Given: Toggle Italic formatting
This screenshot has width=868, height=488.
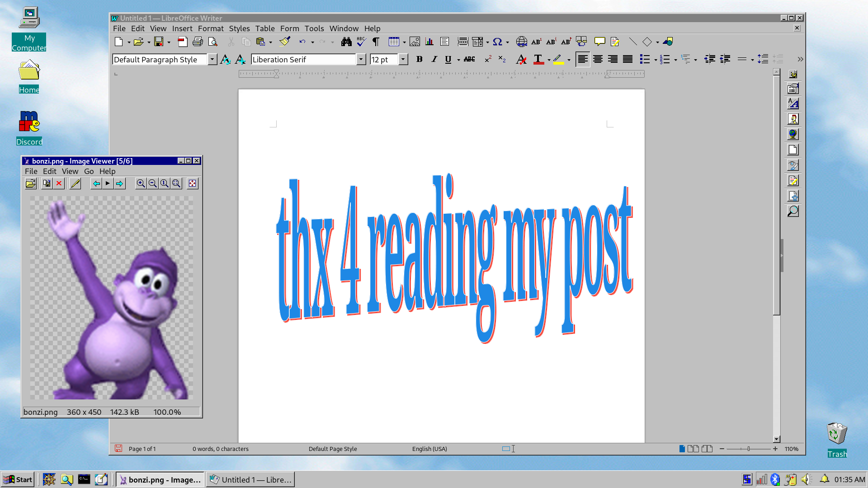Looking at the screenshot, I should pyautogui.click(x=434, y=59).
